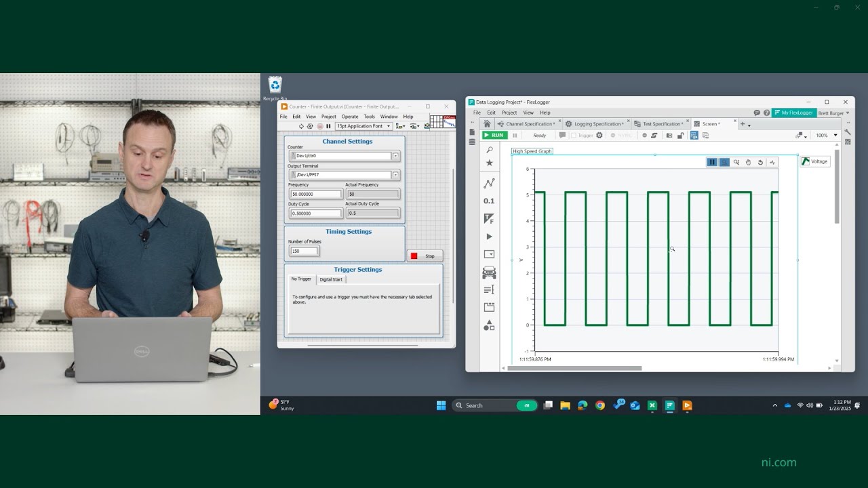Click the wrench configuration icon at right edge
Viewport: 868px width, 488px height.
coord(848,132)
